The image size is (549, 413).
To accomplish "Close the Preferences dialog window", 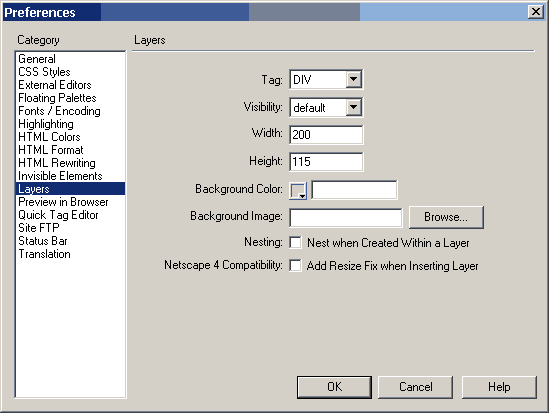I will pyautogui.click(x=535, y=12).
